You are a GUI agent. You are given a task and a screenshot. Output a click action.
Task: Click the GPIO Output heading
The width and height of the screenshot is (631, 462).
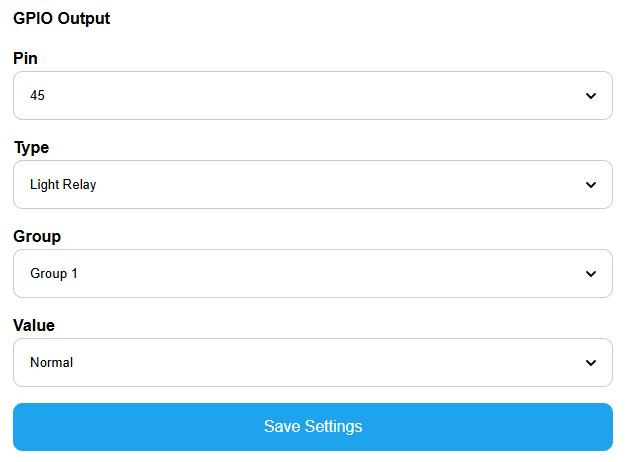(x=62, y=18)
